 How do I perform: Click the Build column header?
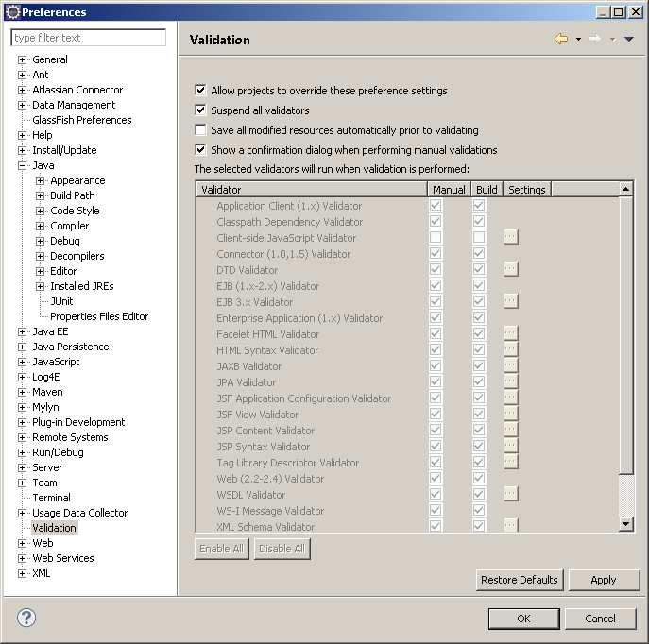pos(487,190)
